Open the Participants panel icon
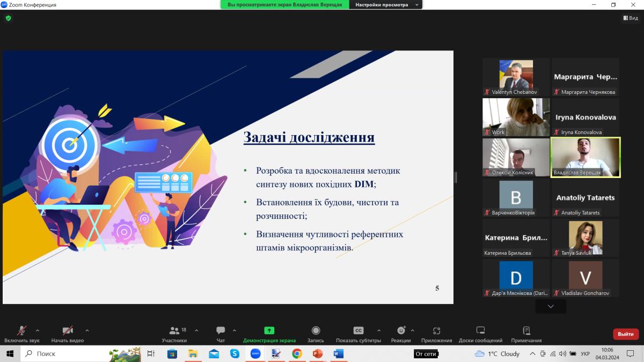Screen dimensions: 644x362 (x=174, y=331)
